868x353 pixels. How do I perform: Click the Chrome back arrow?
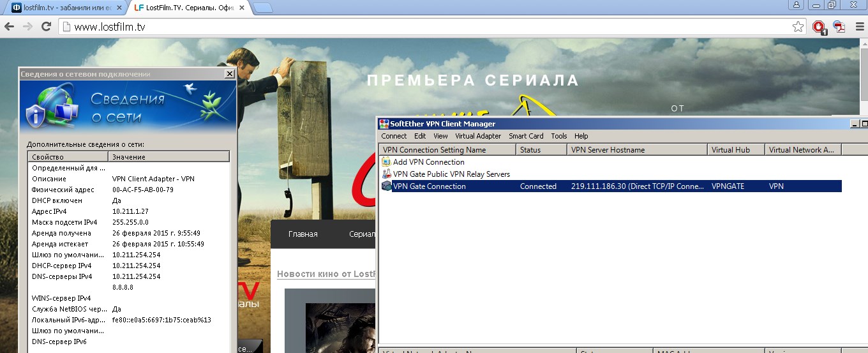(x=9, y=27)
